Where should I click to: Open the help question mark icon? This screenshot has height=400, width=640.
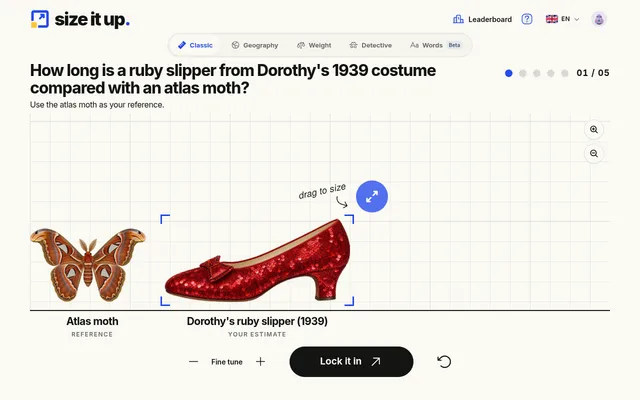[527, 19]
